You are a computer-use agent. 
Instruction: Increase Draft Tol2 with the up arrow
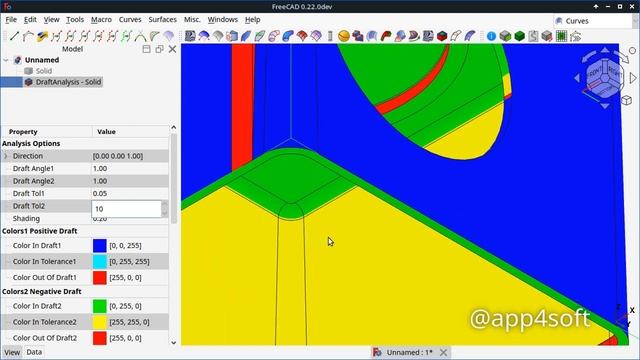(164, 205)
